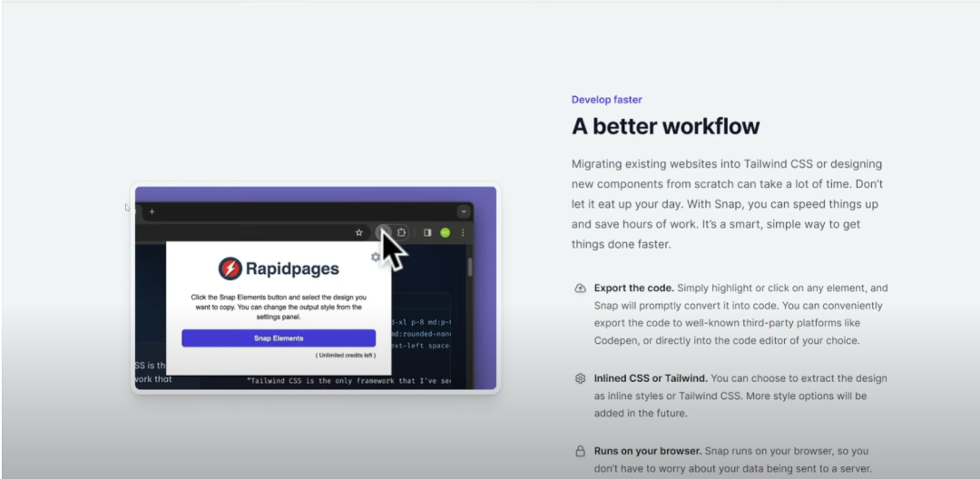
Task: Click the 'A better workflow' heading
Action: pos(666,126)
